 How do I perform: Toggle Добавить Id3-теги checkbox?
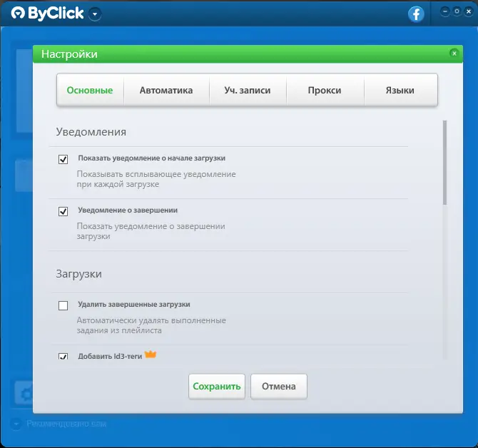pyautogui.click(x=63, y=356)
